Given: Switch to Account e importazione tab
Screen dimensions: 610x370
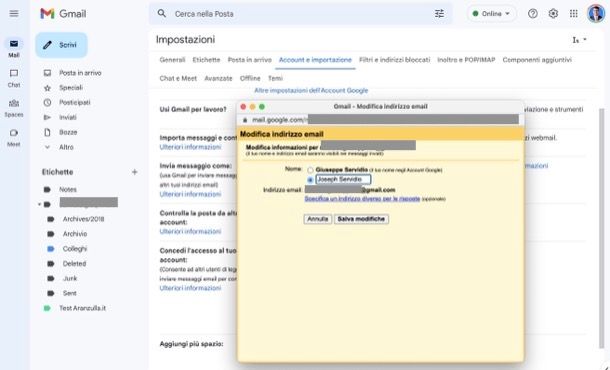Looking at the screenshot, I should [315, 60].
